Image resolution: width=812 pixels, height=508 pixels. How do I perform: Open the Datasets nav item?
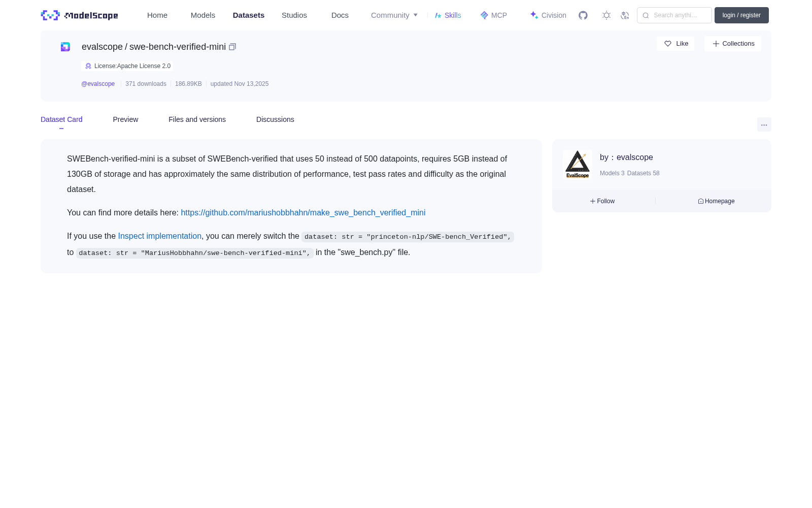[249, 15]
